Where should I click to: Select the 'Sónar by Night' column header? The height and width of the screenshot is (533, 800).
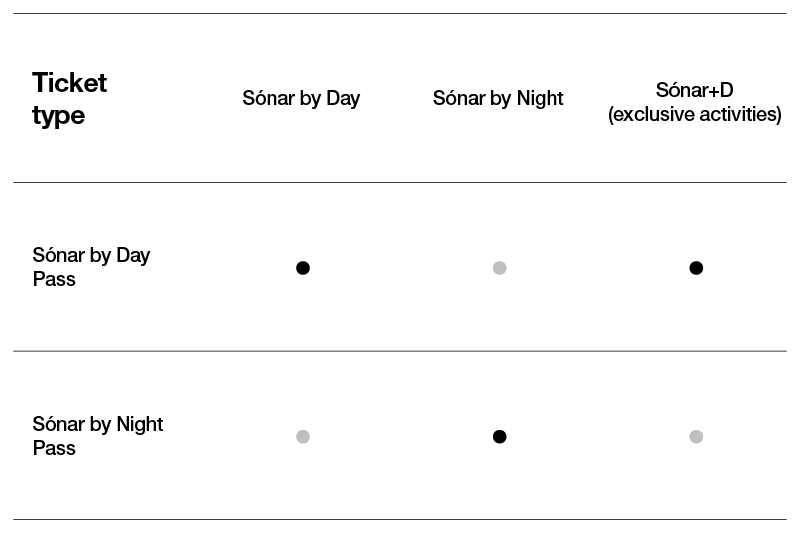[498, 98]
